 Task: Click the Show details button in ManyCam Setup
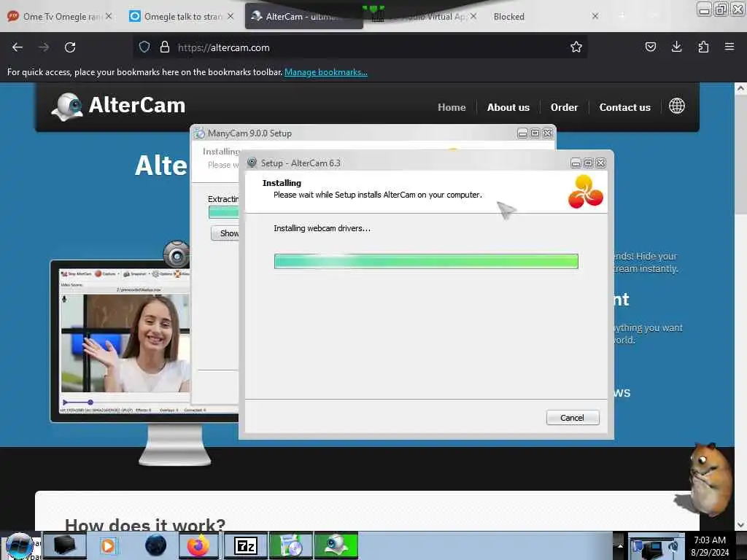pyautogui.click(x=225, y=233)
